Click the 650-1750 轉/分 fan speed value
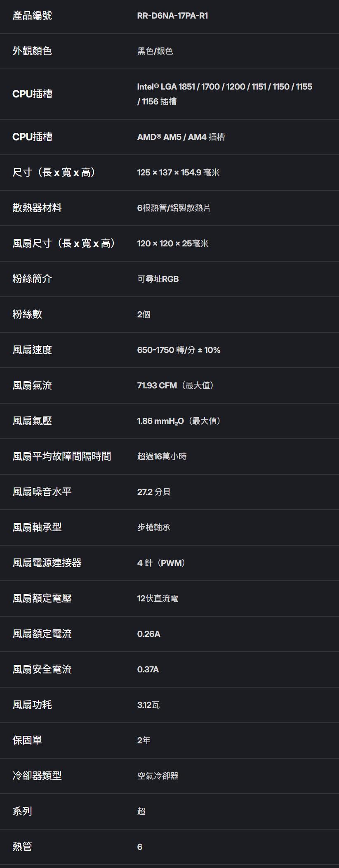This screenshot has height=868, width=339. coord(179,350)
